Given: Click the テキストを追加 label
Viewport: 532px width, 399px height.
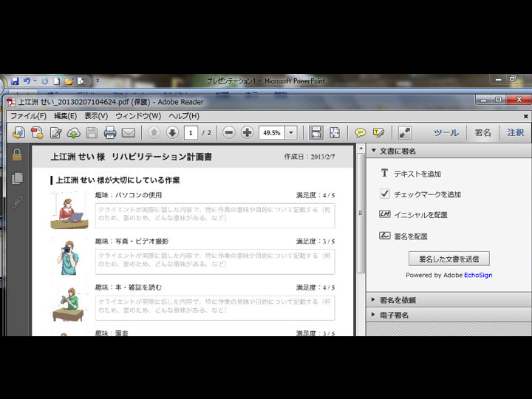Looking at the screenshot, I should pos(417,174).
